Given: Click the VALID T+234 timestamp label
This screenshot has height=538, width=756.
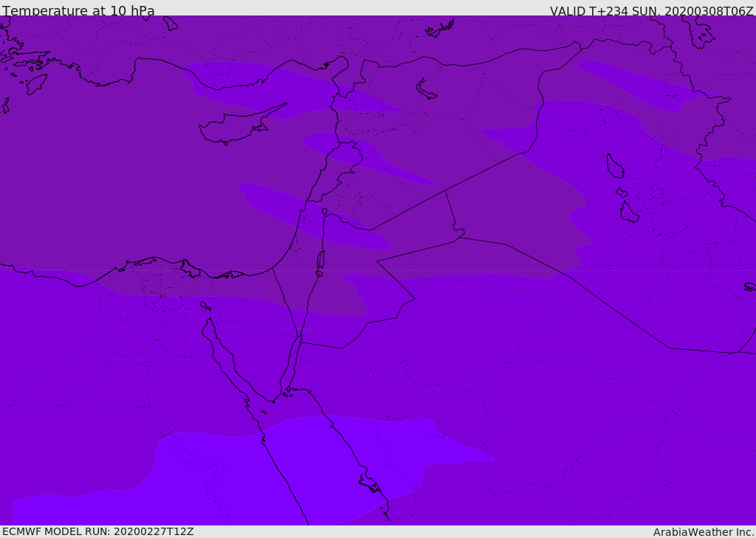Looking at the screenshot, I should (651, 11).
